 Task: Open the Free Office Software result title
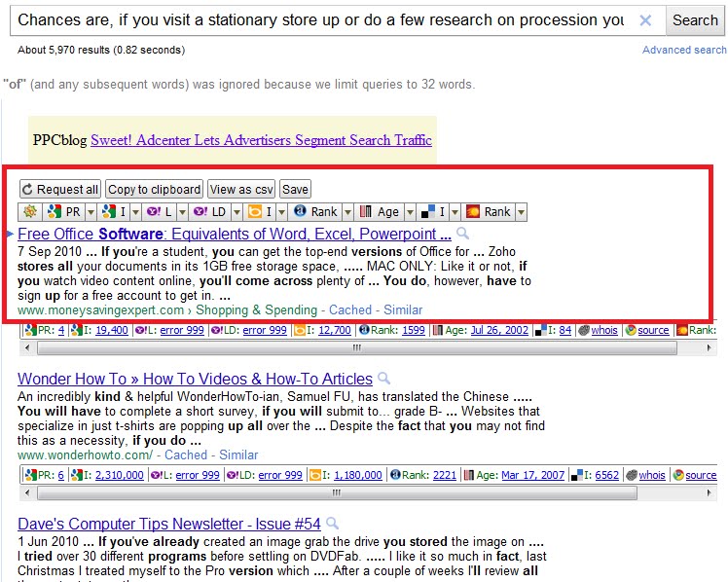235,234
